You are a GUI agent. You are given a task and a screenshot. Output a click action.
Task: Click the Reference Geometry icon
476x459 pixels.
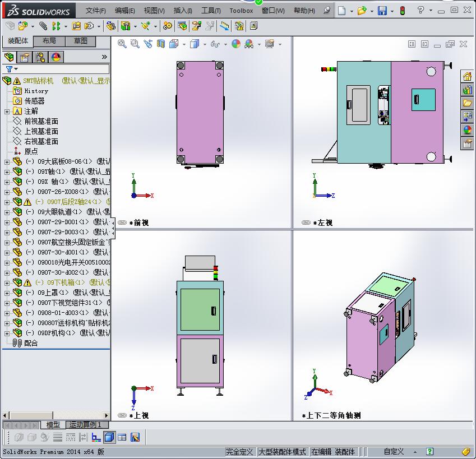pyautogui.click(x=146, y=26)
